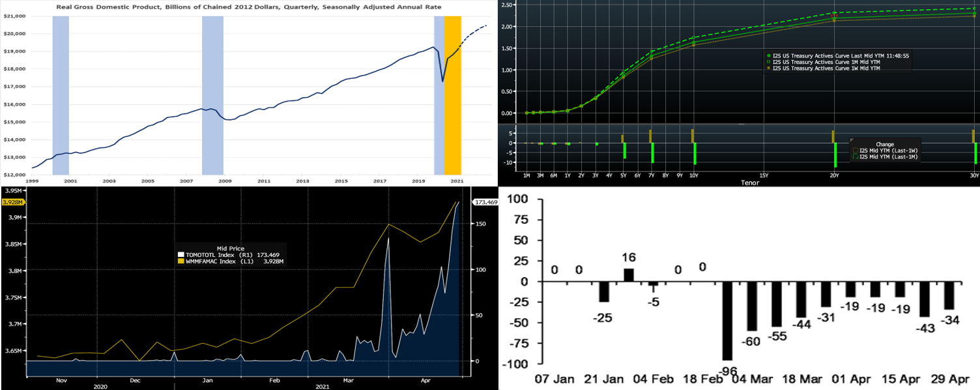Click the white TOMOTOTL Index legend swatch
The width and height of the screenshot is (980, 390).
[180, 254]
